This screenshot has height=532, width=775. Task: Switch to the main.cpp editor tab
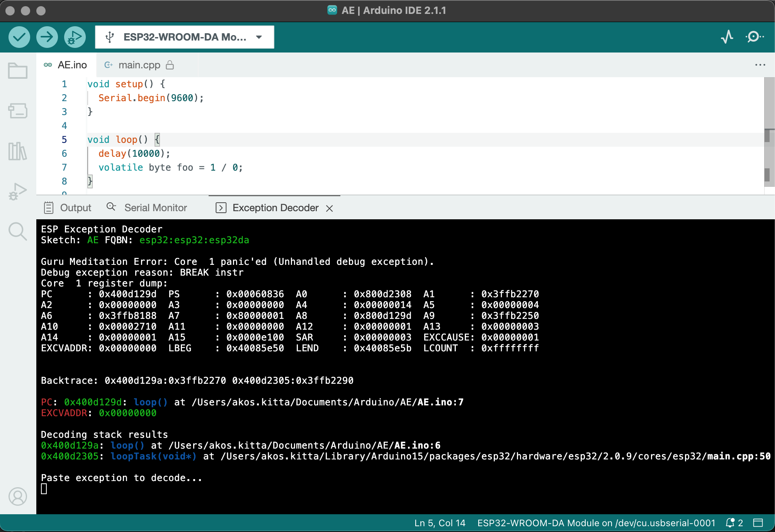click(x=139, y=65)
